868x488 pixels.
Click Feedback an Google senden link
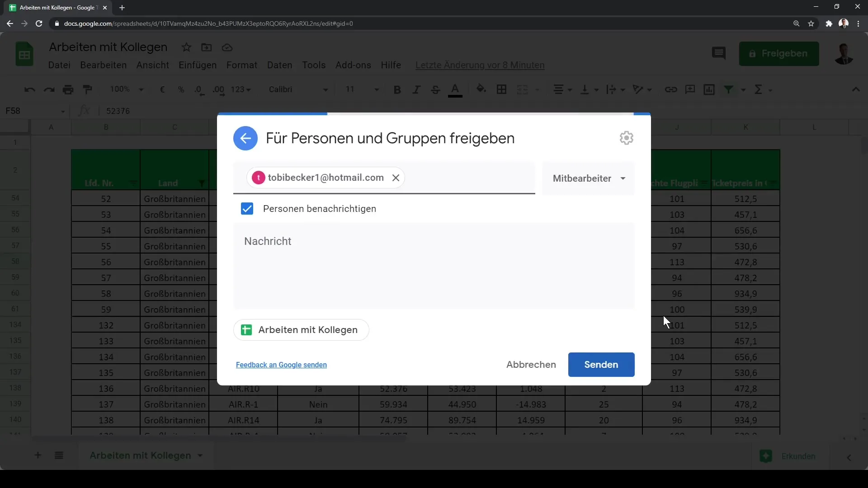(281, 365)
